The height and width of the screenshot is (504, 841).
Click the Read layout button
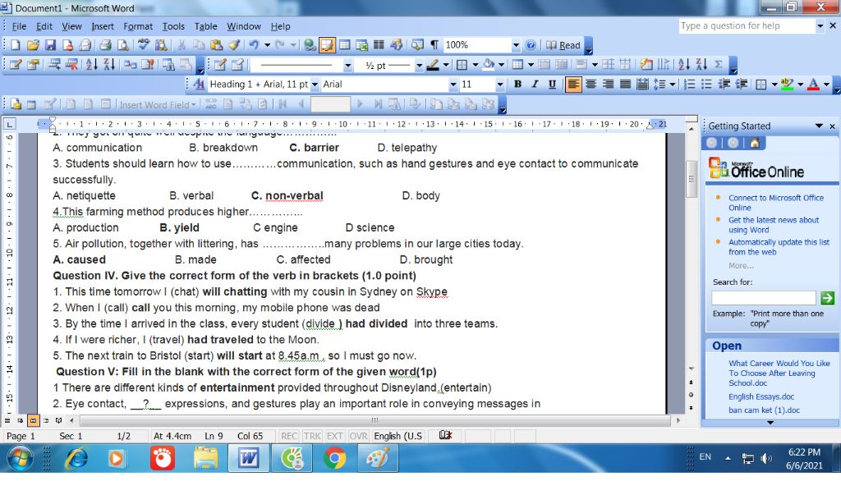point(563,45)
